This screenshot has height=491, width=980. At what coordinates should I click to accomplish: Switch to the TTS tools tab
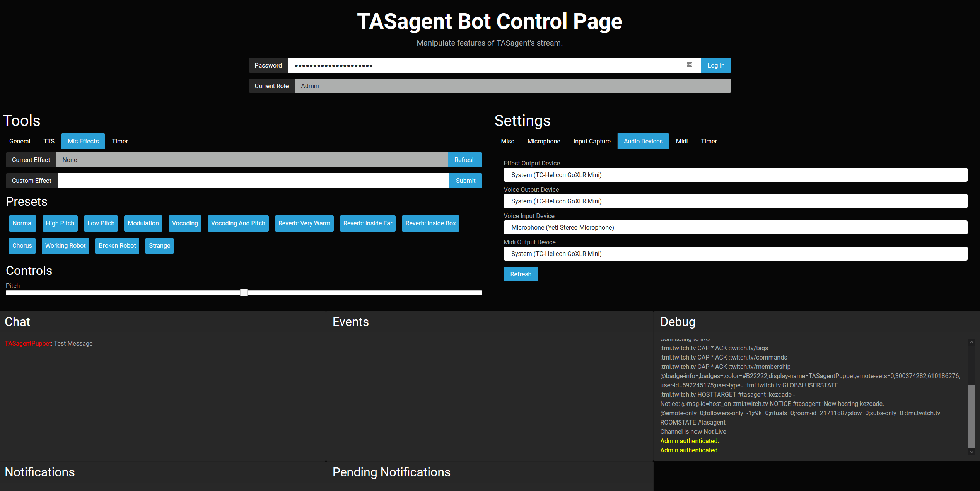[49, 141]
